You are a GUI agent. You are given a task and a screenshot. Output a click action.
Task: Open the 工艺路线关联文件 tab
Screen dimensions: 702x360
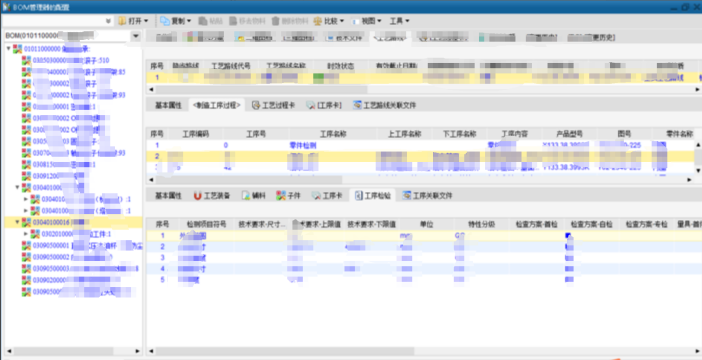point(385,105)
